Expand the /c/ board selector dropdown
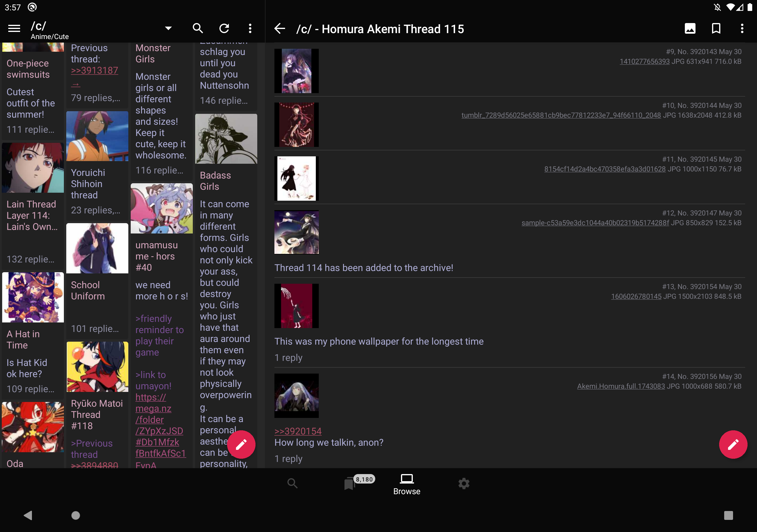 coord(168,29)
